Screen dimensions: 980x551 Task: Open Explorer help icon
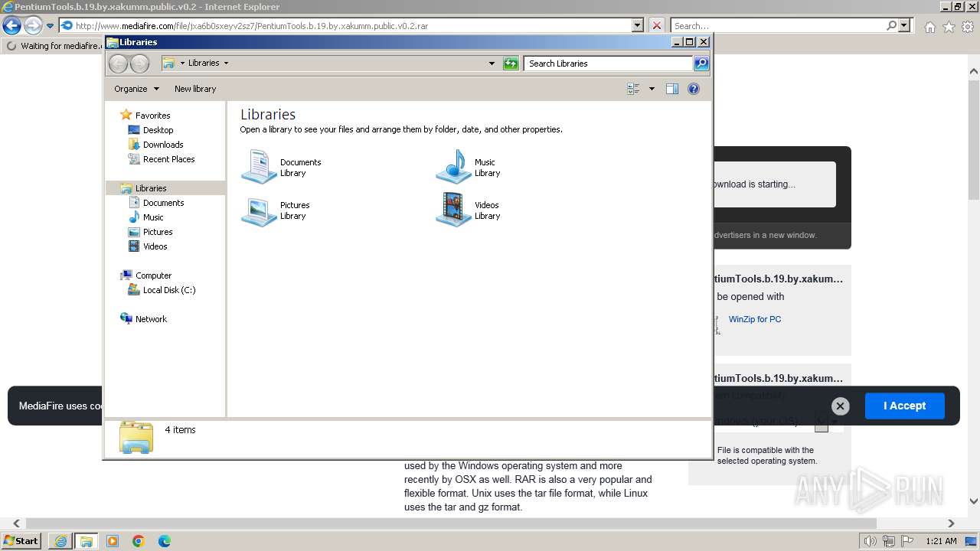[x=694, y=89]
